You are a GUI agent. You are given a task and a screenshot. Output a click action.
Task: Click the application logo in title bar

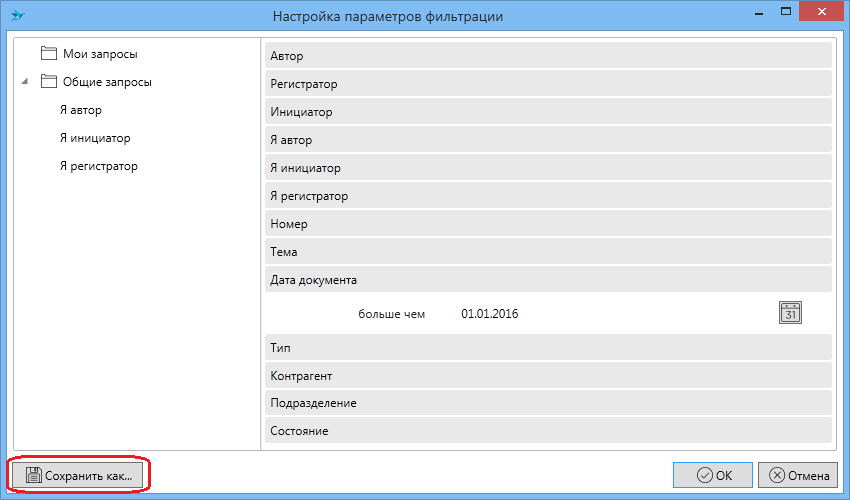pos(17,16)
